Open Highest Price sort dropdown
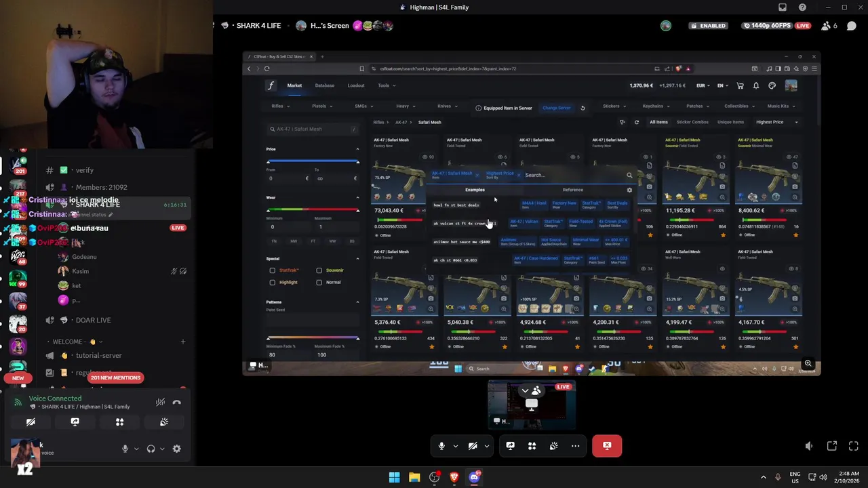The image size is (868, 488). [x=776, y=122]
